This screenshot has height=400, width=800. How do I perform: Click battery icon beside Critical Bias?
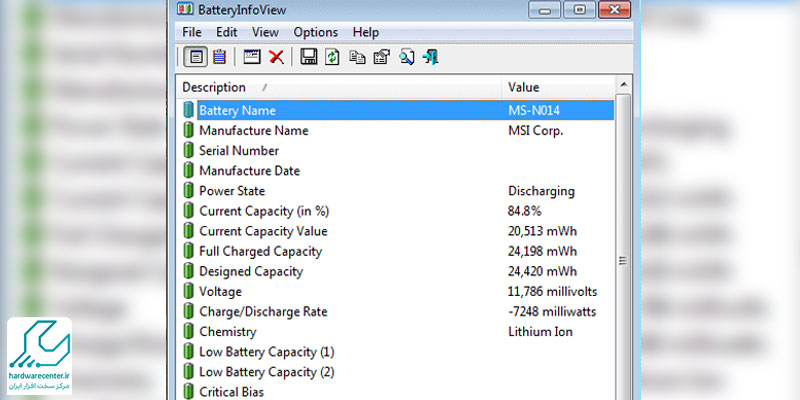pos(189,391)
